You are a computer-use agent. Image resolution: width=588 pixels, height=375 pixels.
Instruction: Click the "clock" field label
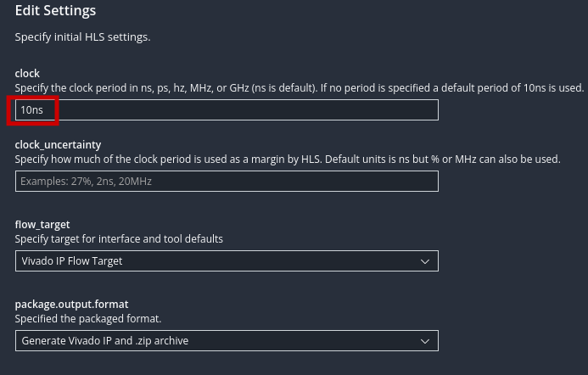pyautogui.click(x=27, y=74)
